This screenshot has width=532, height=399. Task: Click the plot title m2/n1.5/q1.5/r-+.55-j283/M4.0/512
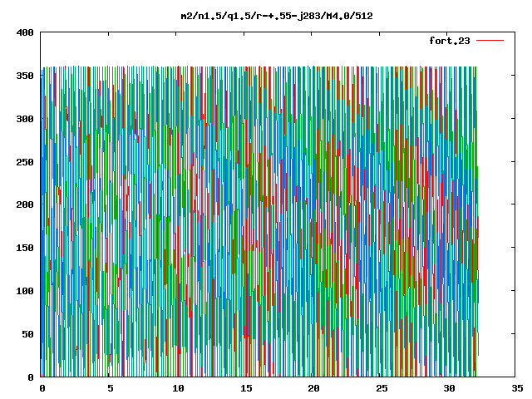pyautogui.click(x=277, y=16)
